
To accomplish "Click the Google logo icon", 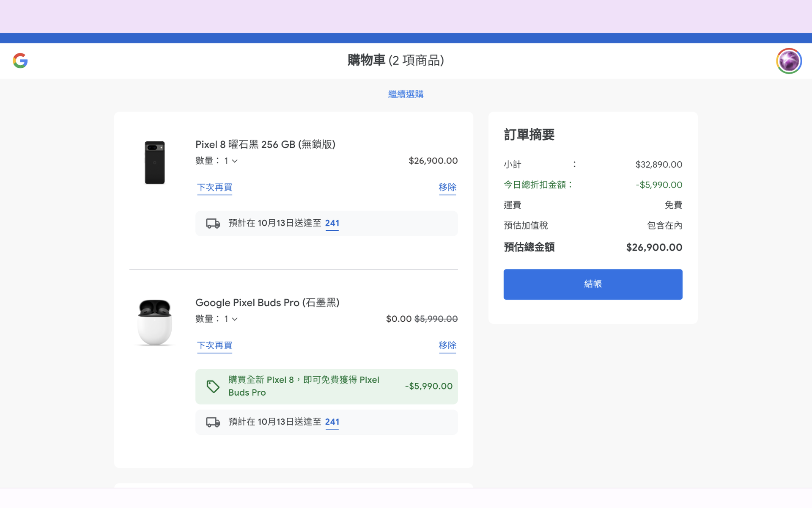I will click(20, 61).
